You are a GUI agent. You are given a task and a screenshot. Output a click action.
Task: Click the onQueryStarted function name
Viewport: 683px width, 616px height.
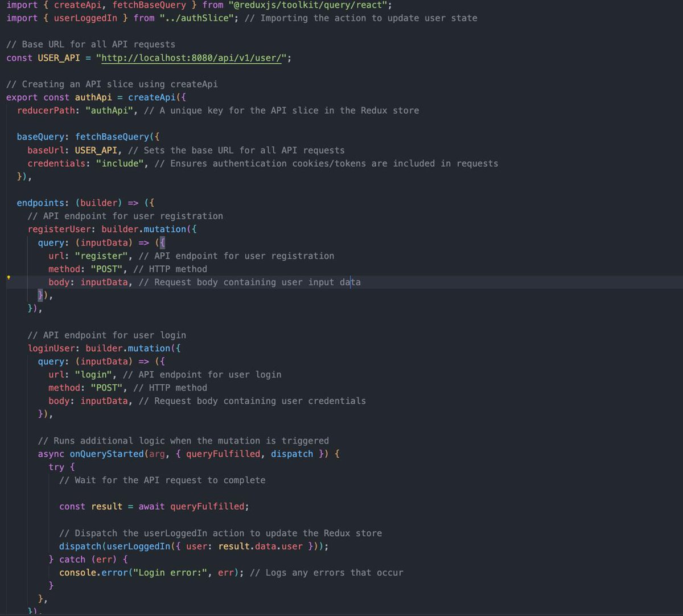pos(106,454)
